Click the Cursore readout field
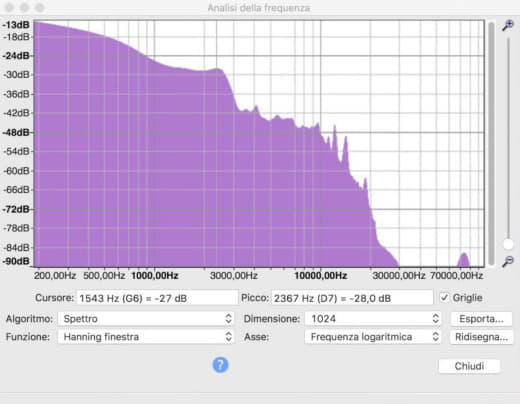 [157, 298]
